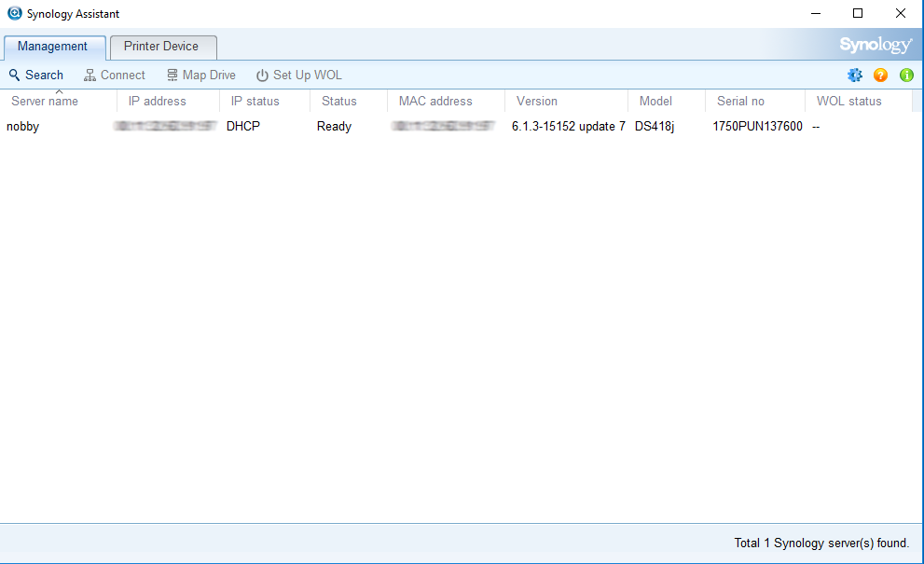This screenshot has width=924, height=564.
Task: Close the Synology Assistant window
Action: (x=901, y=13)
